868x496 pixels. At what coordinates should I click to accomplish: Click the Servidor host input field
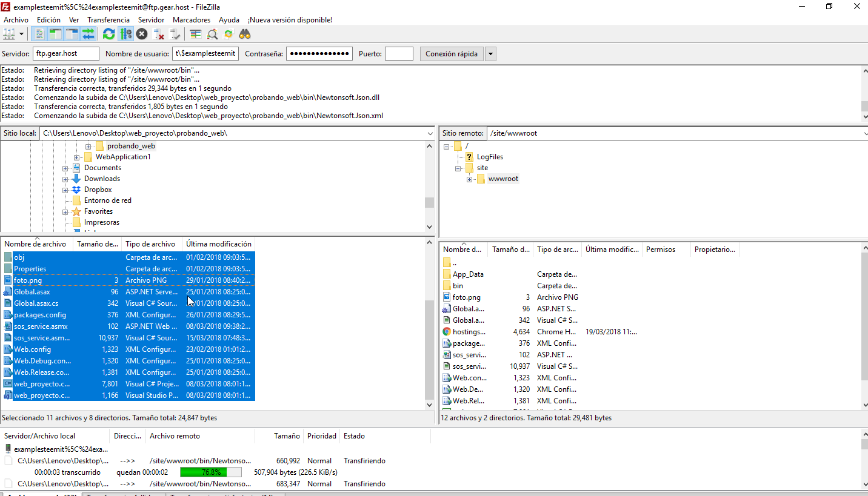pos(66,53)
